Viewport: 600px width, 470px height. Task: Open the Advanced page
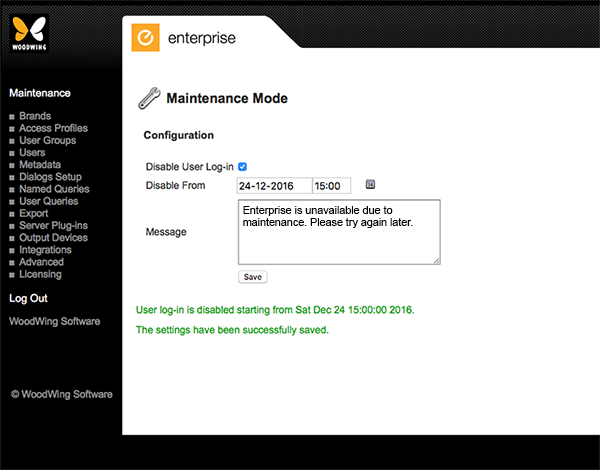(41, 262)
